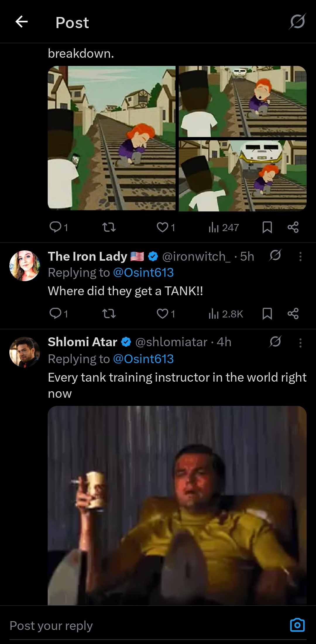View analytics for the 2.8K views post
This screenshot has width=316, height=644.
[x=226, y=314]
